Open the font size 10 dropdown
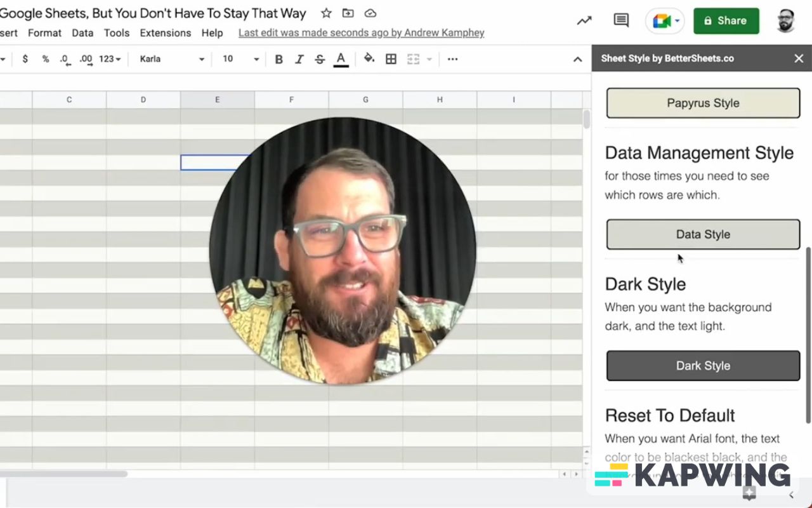 point(240,59)
